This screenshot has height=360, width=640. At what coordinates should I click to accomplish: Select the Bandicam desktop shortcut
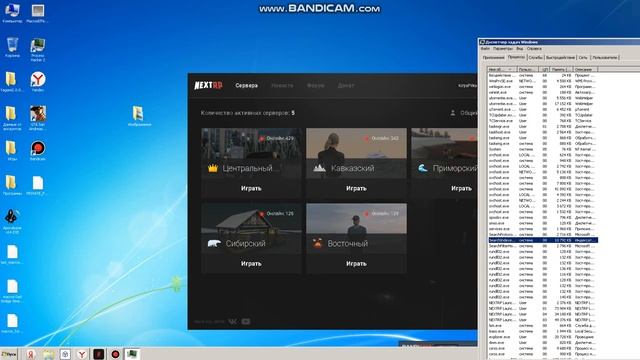tap(38, 151)
